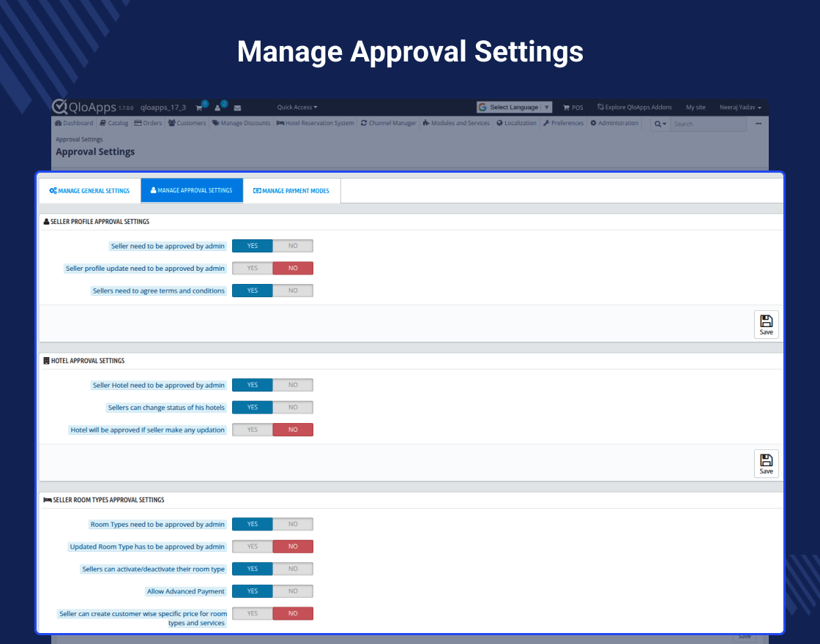This screenshot has width=820, height=644.
Task: Open Localization menu
Action: click(x=517, y=124)
